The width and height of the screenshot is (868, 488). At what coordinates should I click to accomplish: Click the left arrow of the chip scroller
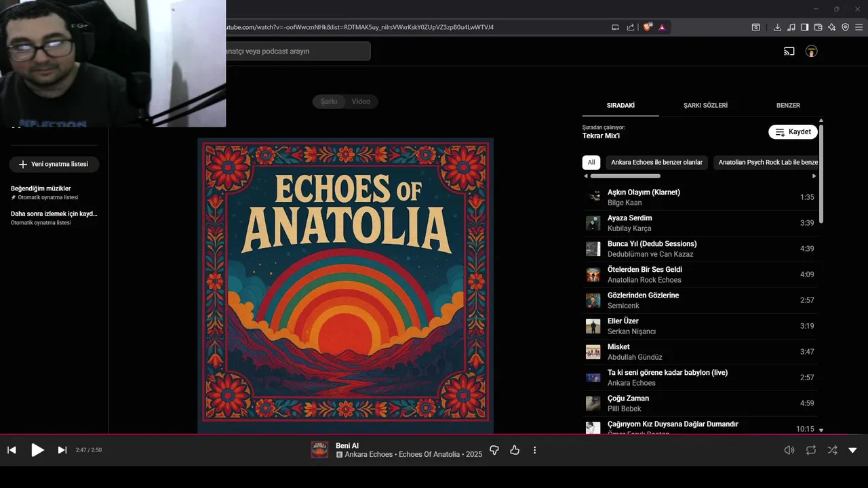tap(586, 176)
